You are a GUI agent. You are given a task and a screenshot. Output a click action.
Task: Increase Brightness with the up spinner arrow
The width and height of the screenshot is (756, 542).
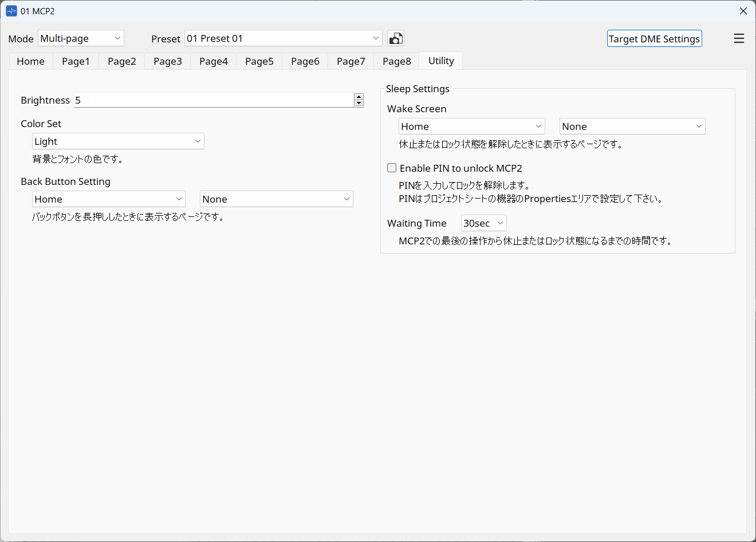click(359, 96)
